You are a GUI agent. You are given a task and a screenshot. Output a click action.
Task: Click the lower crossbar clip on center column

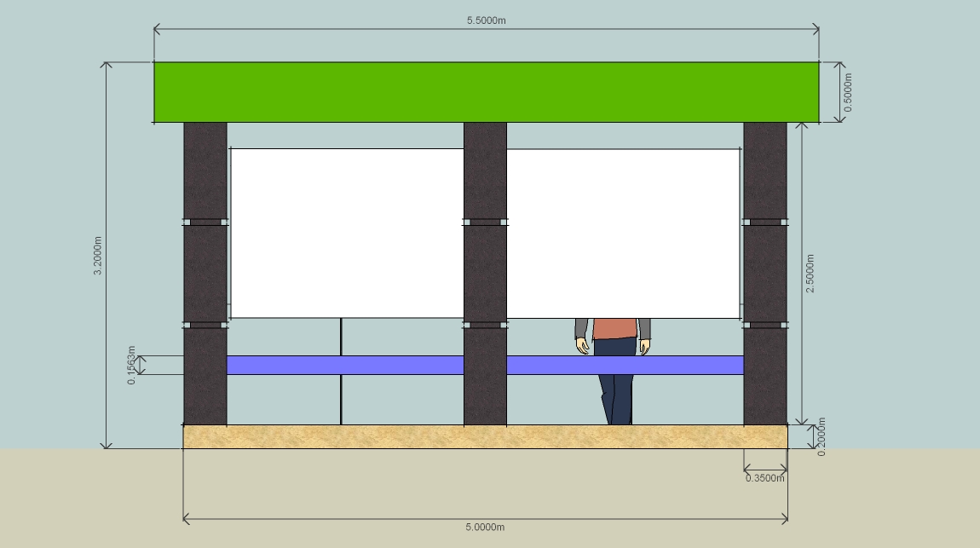point(484,326)
